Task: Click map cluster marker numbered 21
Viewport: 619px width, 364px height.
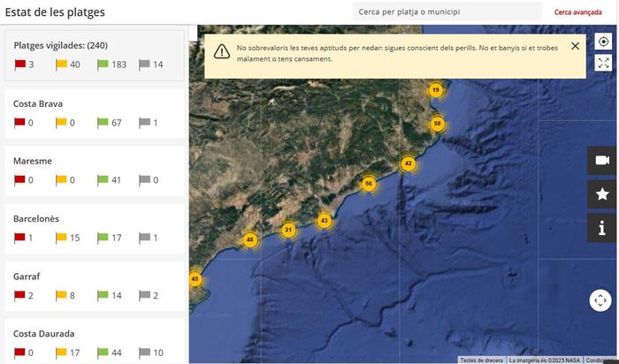Action: 288,230
